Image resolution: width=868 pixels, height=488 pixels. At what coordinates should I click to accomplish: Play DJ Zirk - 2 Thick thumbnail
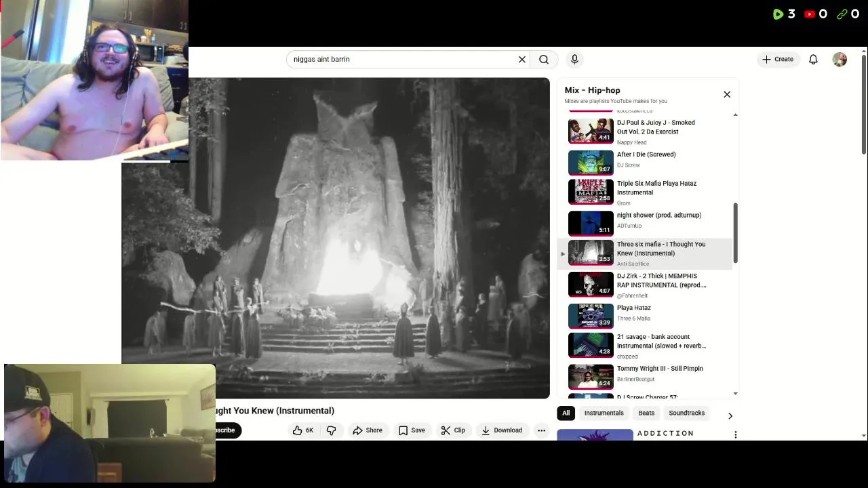pyautogui.click(x=591, y=285)
